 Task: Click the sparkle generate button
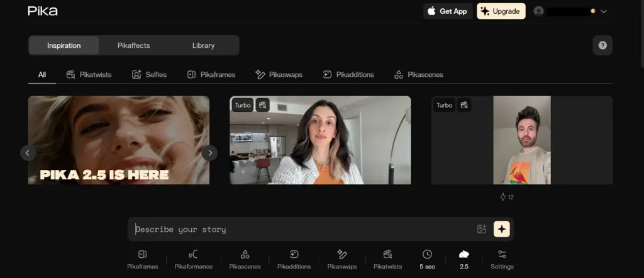pyautogui.click(x=501, y=229)
